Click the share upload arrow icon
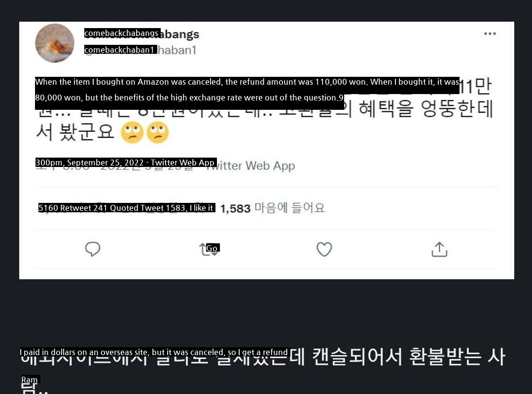532x394 pixels. coord(439,249)
